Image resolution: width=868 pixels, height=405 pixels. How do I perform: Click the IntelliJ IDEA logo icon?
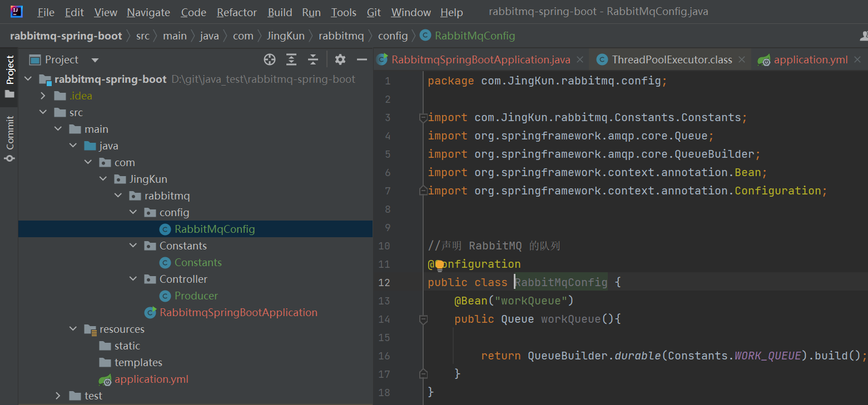[x=16, y=11]
